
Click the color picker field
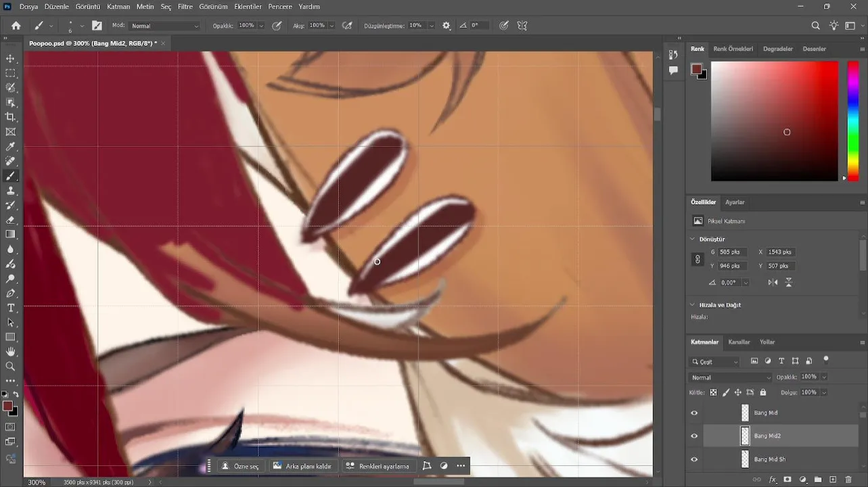(x=774, y=121)
